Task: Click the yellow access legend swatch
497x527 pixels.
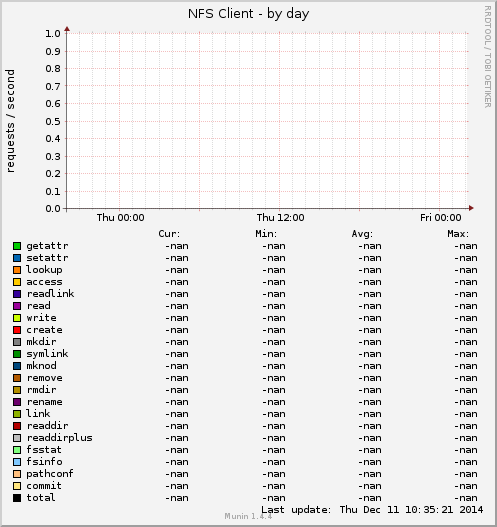Action: click(17, 282)
